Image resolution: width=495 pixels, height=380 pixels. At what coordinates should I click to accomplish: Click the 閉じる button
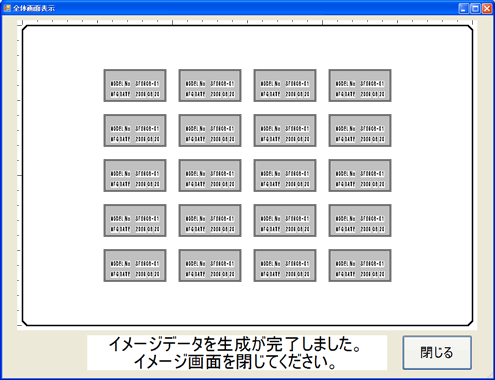tap(437, 353)
